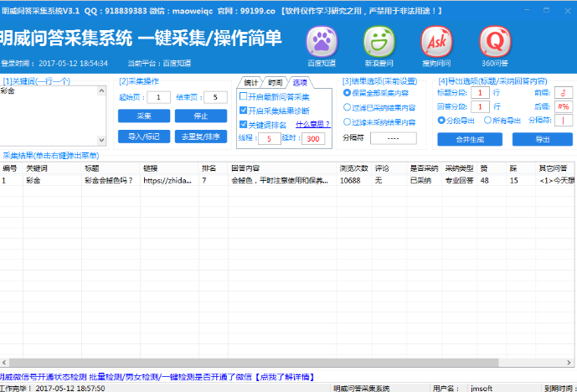Screen dimensions: 577x392
Task: Click the 停止 button
Action: pyautogui.click(x=201, y=116)
